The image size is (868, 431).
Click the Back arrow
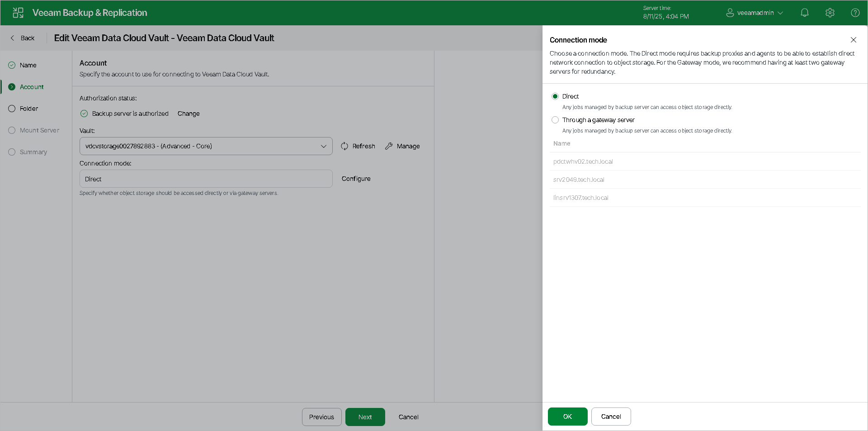pyautogui.click(x=12, y=38)
